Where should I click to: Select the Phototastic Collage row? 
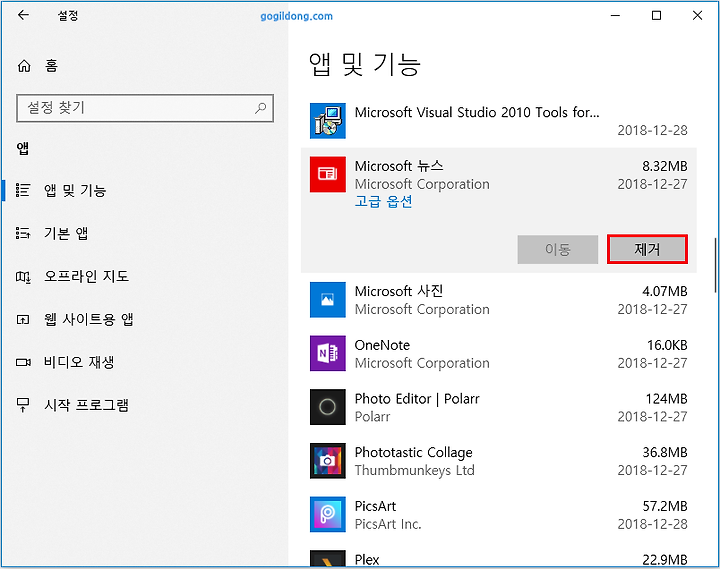499,461
